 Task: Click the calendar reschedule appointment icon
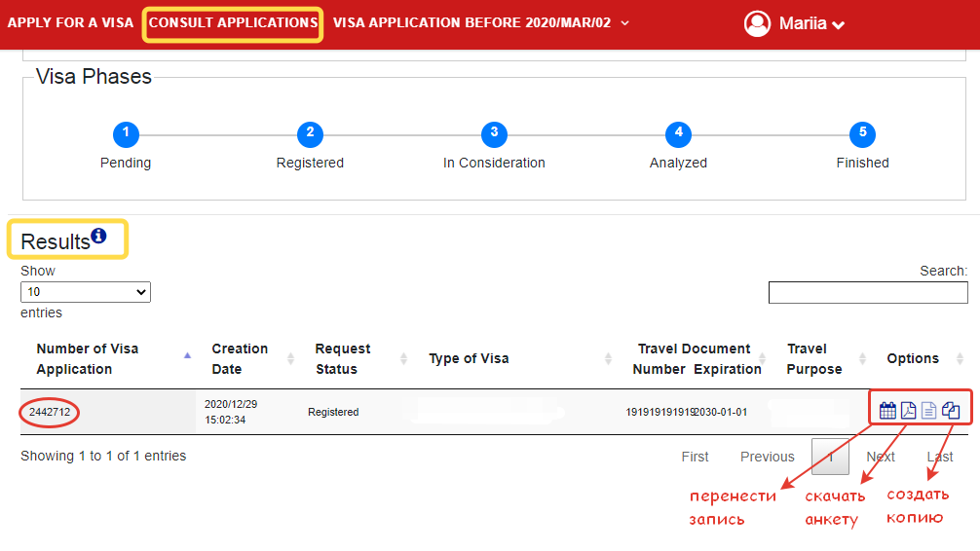click(887, 411)
